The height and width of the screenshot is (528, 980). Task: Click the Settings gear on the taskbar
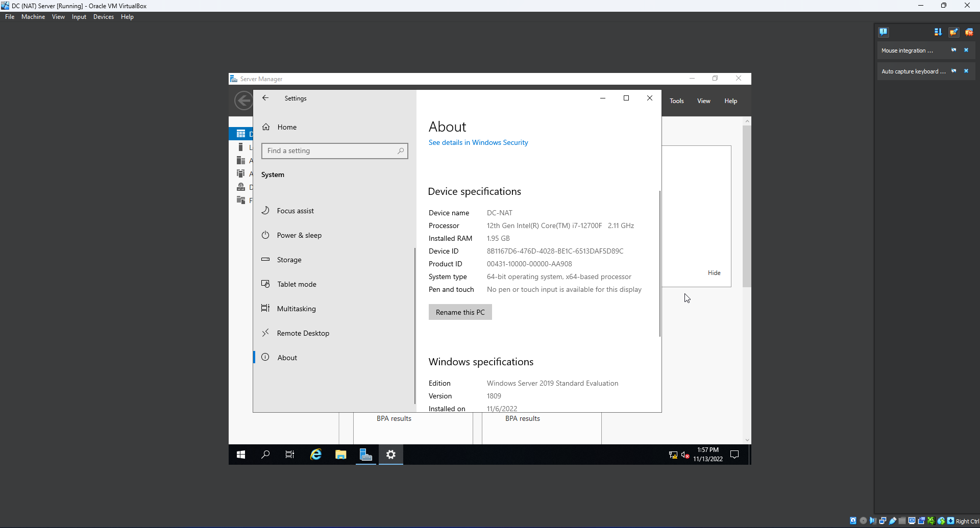[391, 455]
